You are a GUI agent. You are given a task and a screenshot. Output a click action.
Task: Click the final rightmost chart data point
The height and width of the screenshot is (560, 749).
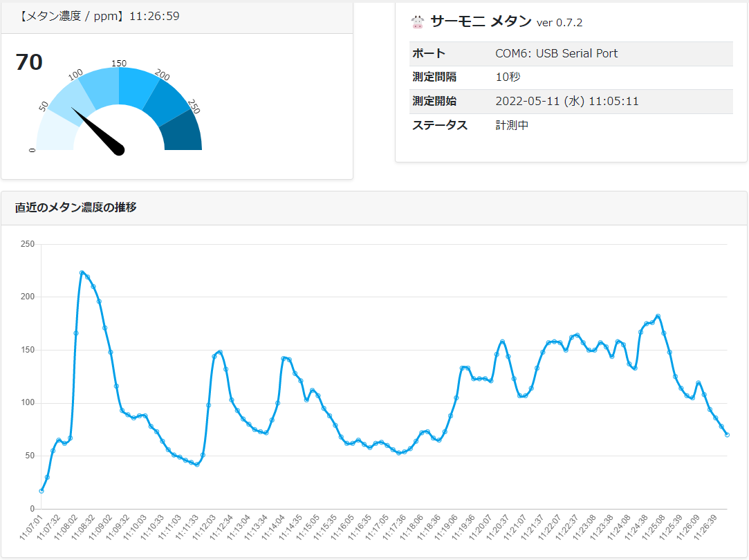(x=727, y=435)
